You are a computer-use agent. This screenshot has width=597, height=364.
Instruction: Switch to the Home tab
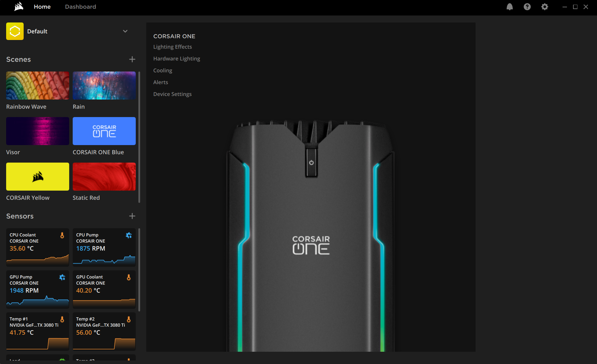coord(42,7)
